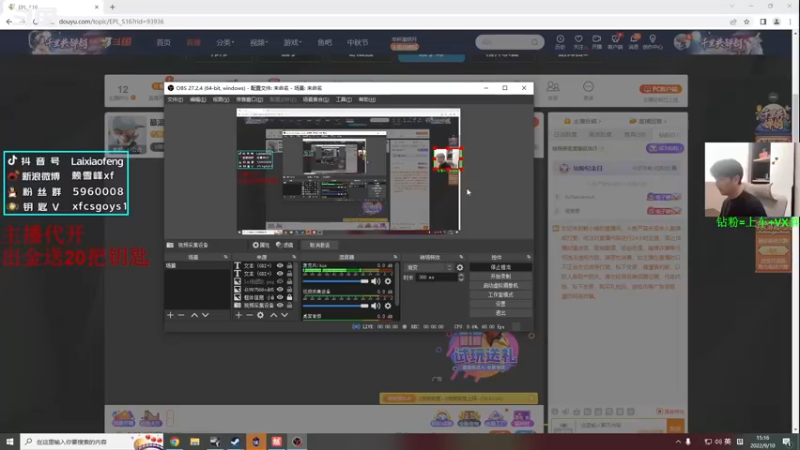
Task: Open Steam from the Windows taskbar
Action: tap(235, 442)
